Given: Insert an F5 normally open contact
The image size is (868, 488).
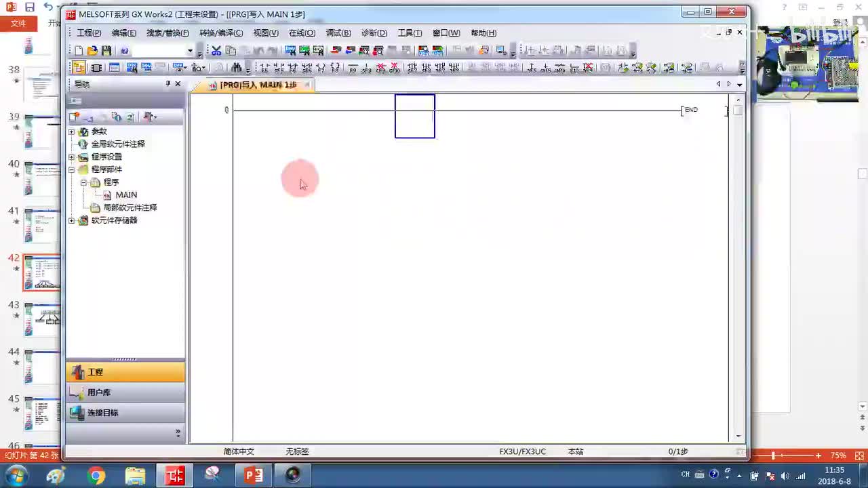Looking at the screenshot, I should tap(264, 68).
